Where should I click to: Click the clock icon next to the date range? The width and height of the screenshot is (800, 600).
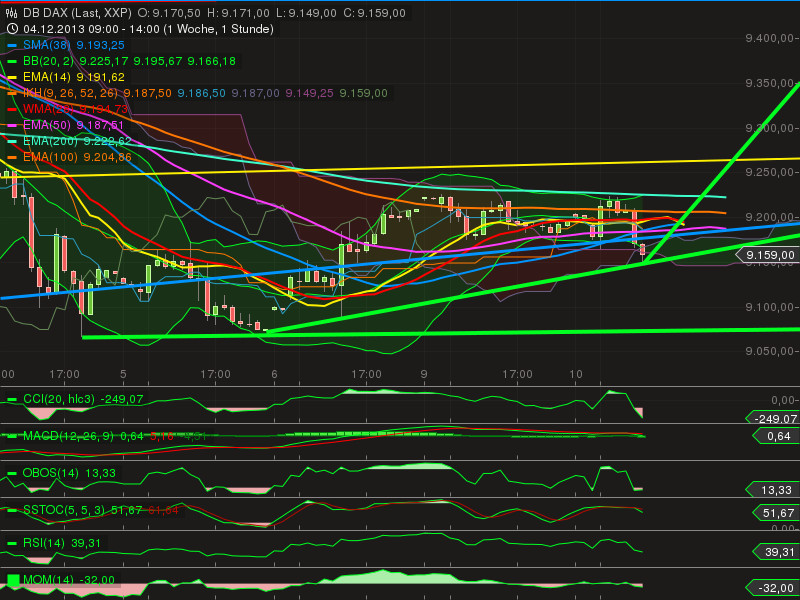12,29
